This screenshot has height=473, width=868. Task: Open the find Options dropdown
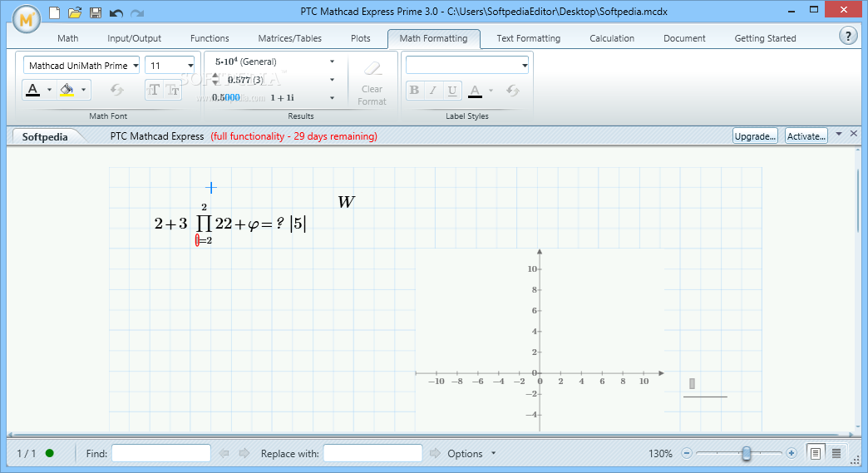point(471,453)
